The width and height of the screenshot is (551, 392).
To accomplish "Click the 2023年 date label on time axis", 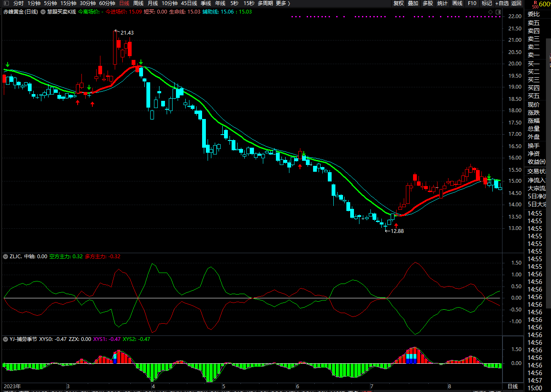I will click(x=12, y=386).
